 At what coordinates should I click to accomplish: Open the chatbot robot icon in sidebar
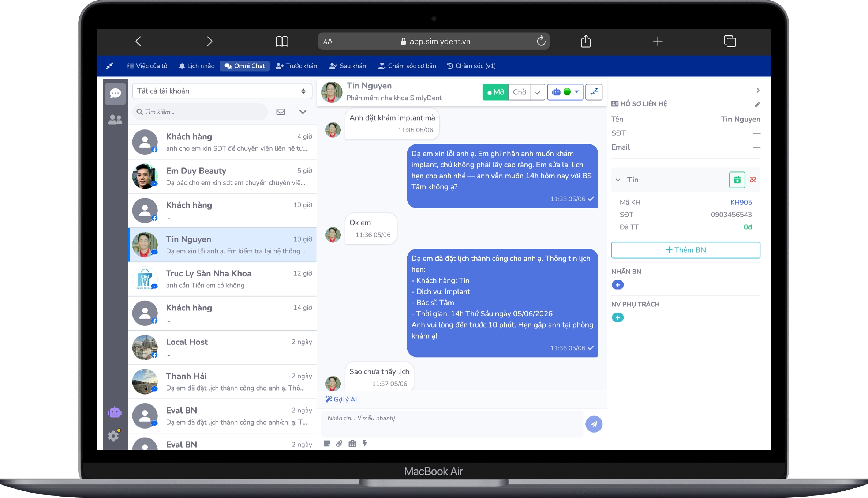115,412
